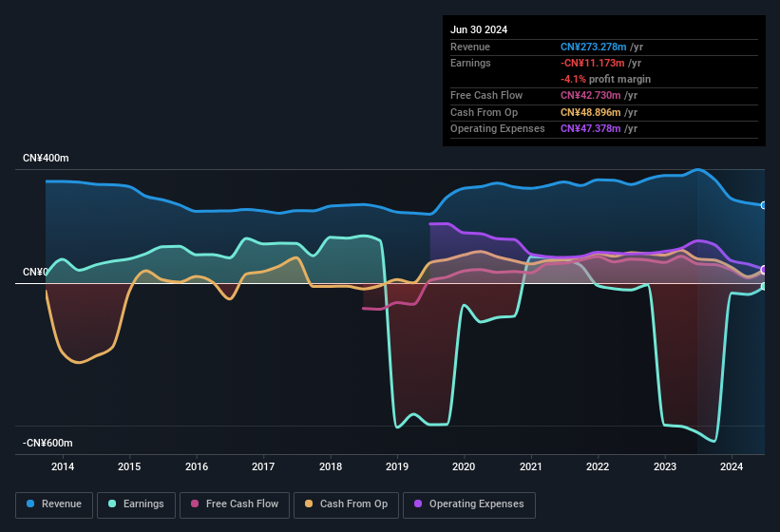Click the CN¥48.896m cash from op value
The width and height of the screenshot is (780, 532).
(x=591, y=112)
